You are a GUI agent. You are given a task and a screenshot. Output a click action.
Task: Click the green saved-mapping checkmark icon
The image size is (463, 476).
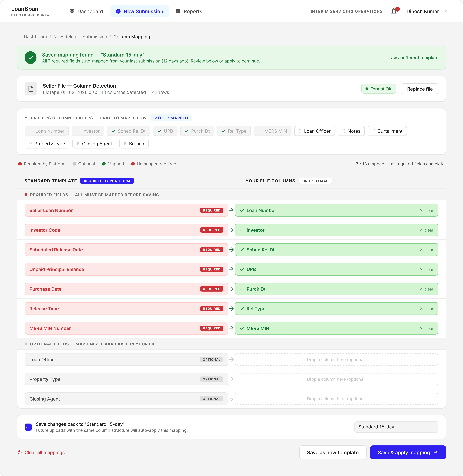tap(31, 58)
